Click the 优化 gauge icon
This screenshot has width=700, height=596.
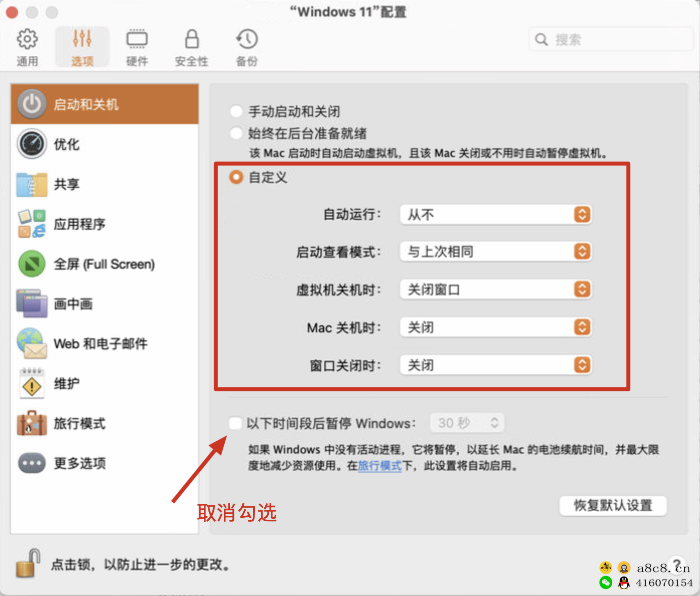[x=32, y=144]
